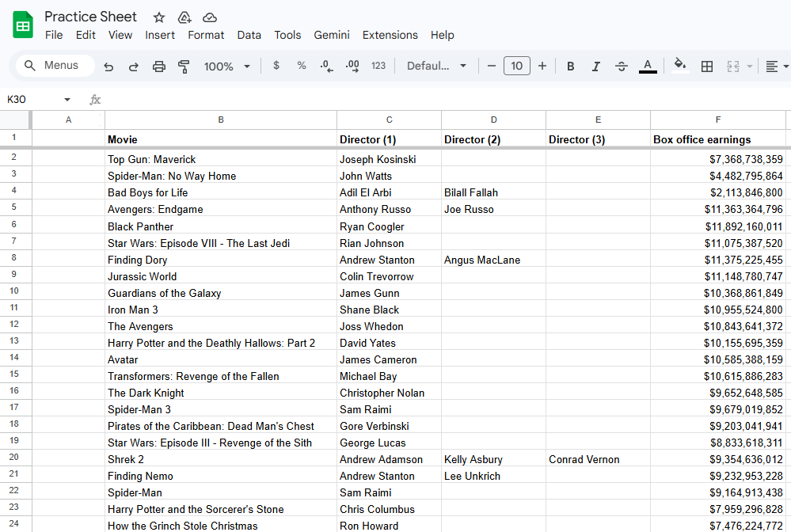Toggle bold formatting

coord(571,66)
